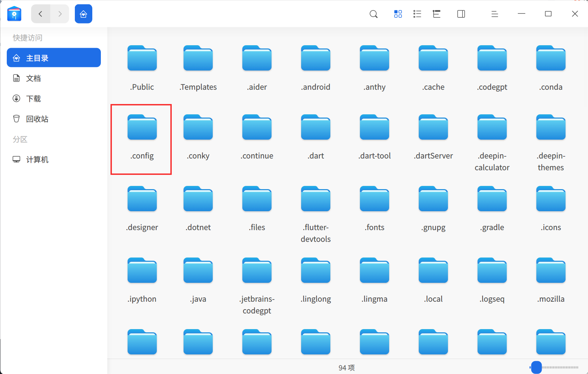Click the file manager app logo
This screenshot has height=374, width=588.
(x=14, y=14)
